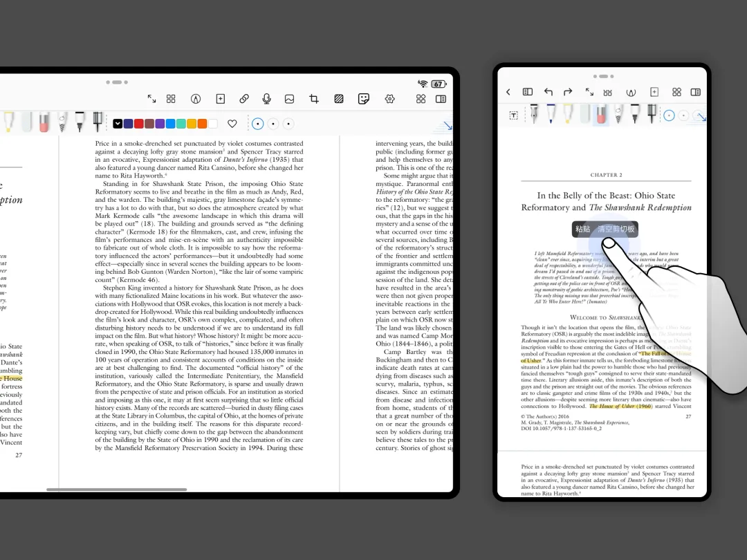Add current color to favorites with heart
The height and width of the screenshot is (560, 747).
point(232,124)
